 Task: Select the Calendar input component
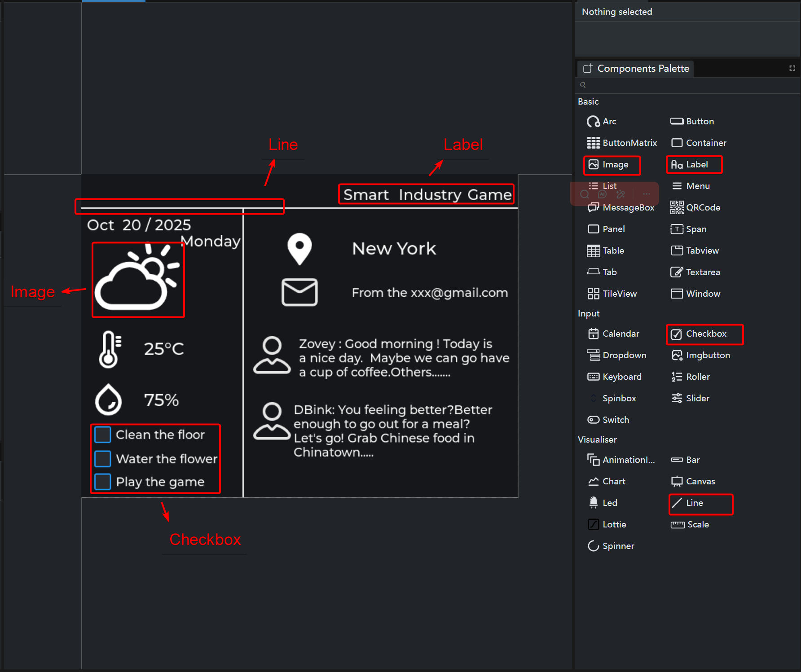(613, 334)
